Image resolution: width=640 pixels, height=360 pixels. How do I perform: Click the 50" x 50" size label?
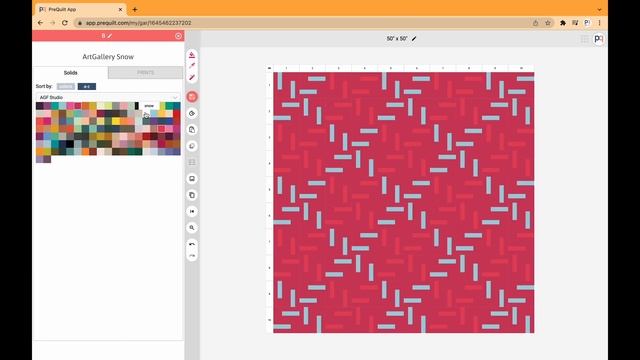pos(397,38)
